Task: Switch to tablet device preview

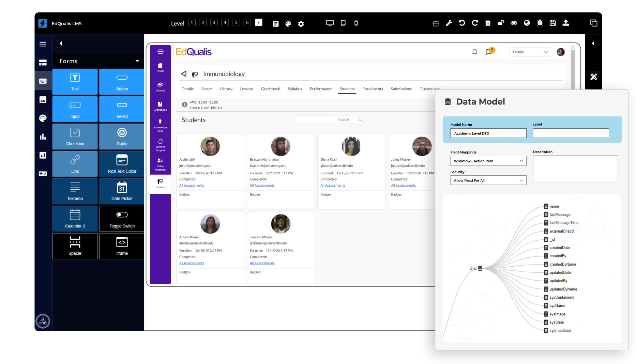Action: (343, 23)
